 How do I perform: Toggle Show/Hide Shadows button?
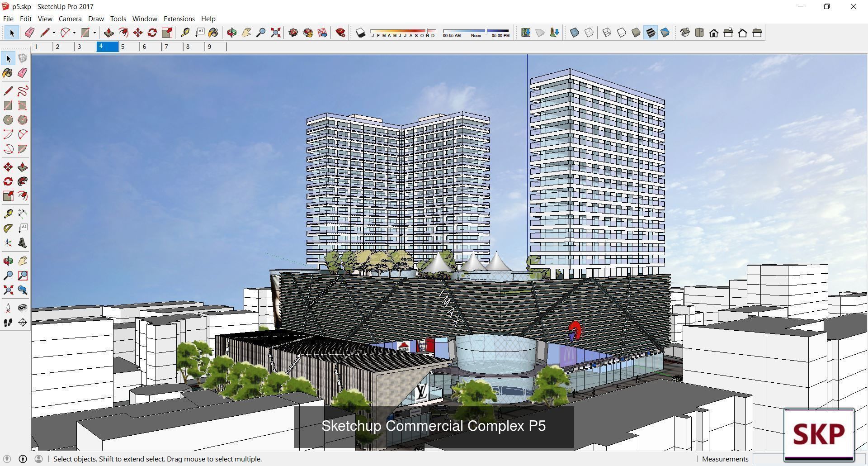click(360, 33)
